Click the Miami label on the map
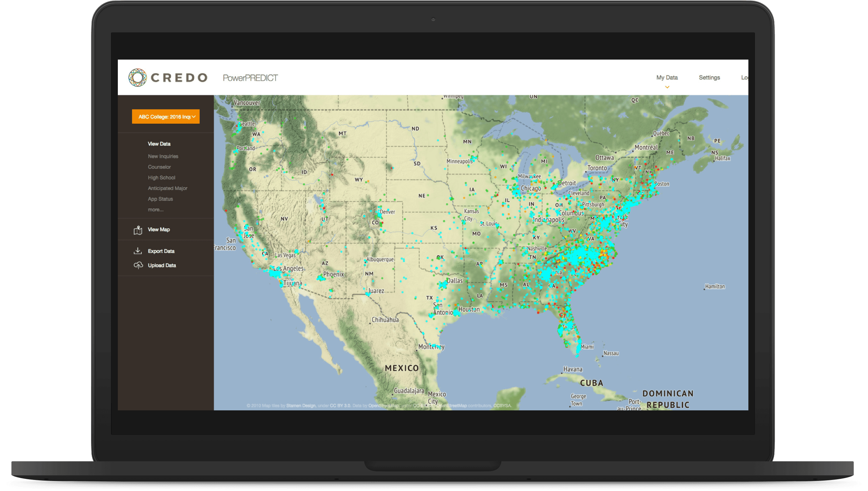868x491 pixels. (587, 347)
